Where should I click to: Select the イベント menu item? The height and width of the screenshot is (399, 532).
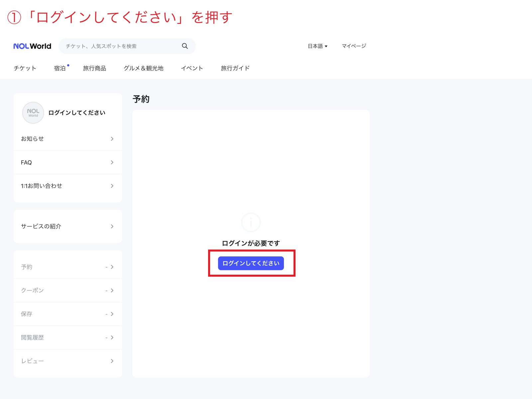(x=192, y=68)
